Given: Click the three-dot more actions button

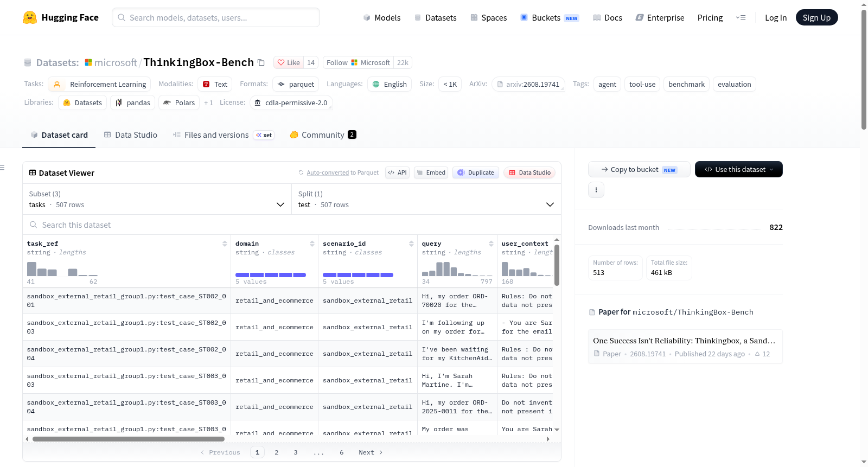Looking at the screenshot, I should (x=596, y=190).
